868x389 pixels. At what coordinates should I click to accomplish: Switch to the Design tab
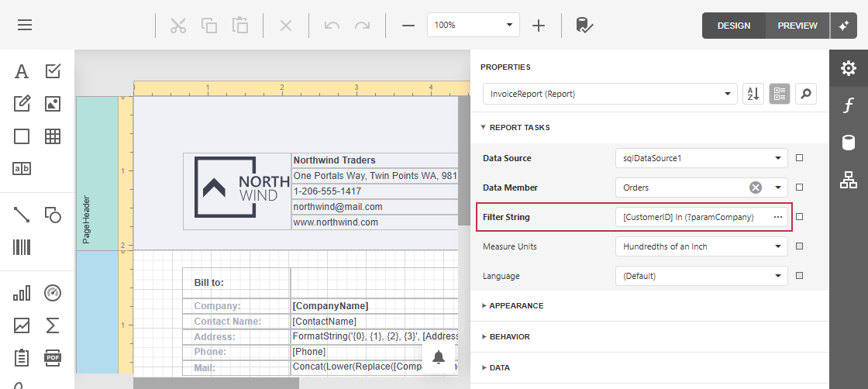click(x=733, y=26)
